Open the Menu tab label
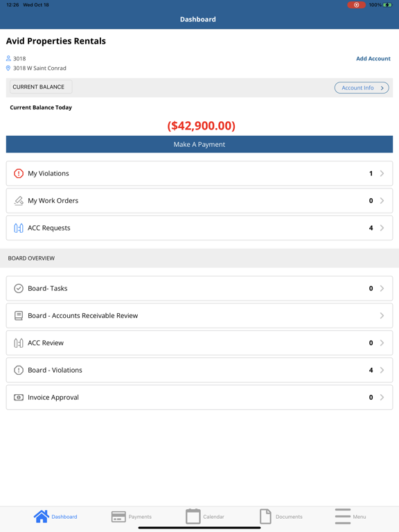The image size is (399, 532). pos(360,517)
